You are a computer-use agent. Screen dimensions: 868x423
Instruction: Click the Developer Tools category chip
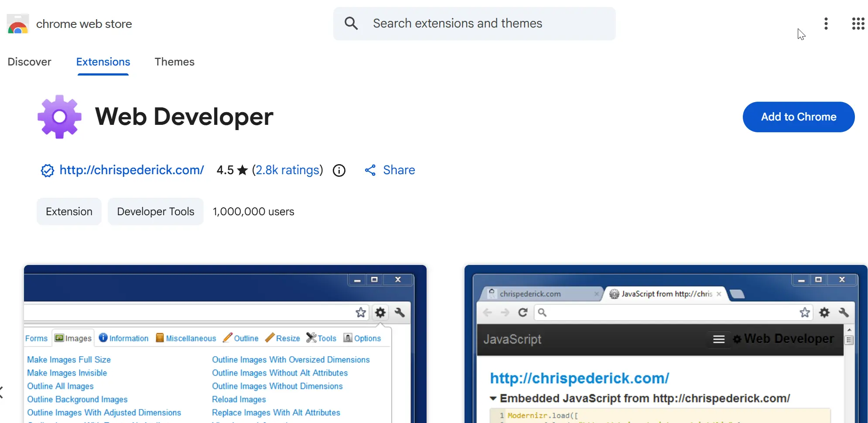156,212
